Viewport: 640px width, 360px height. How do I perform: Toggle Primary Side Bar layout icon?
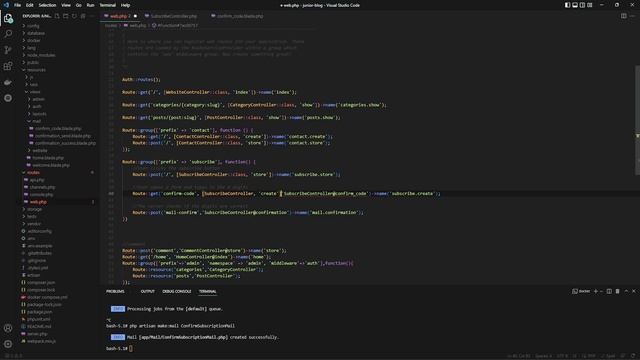click(x=567, y=5)
